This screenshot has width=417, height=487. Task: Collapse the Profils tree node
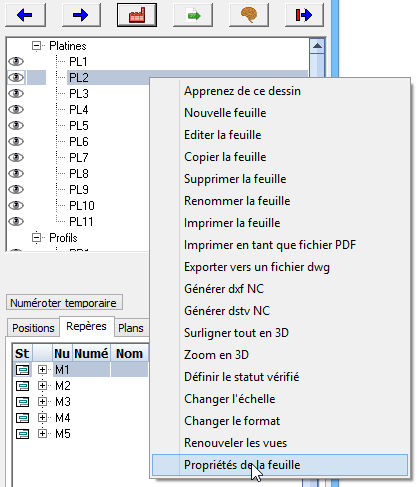coord(36,238)
